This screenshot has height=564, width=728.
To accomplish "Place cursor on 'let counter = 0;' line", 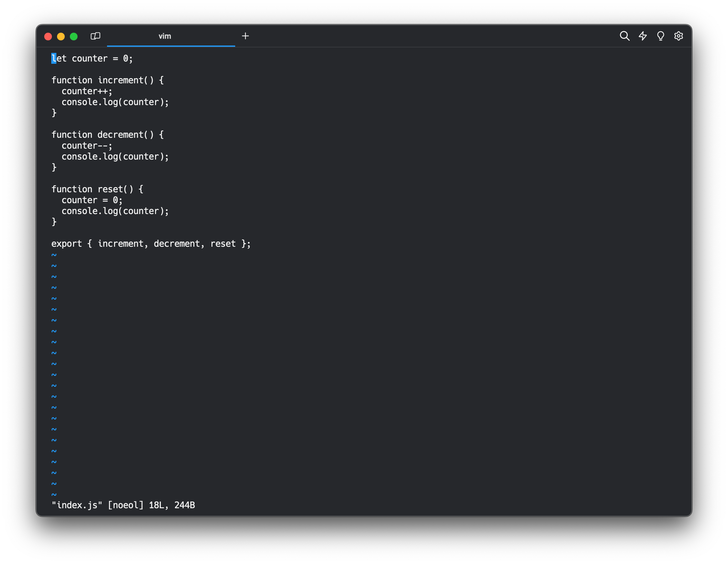I will [92, 59].
